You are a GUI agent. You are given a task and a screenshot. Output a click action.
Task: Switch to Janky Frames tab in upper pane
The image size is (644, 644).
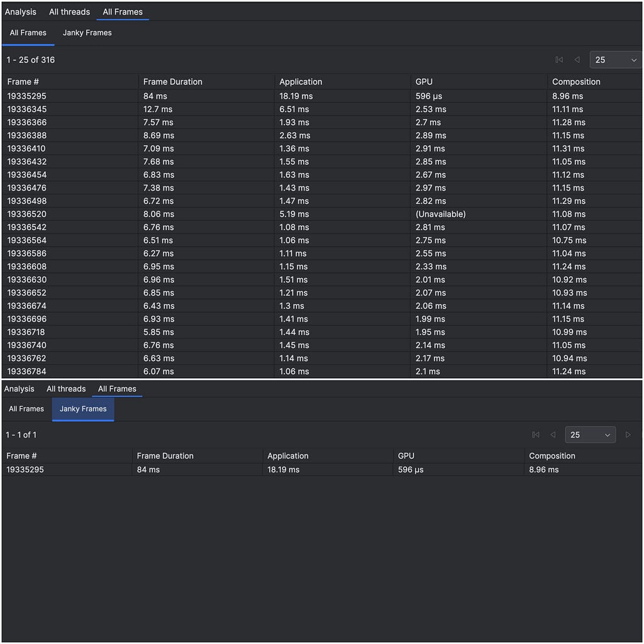pyautogui.click(x=87, y=33)
